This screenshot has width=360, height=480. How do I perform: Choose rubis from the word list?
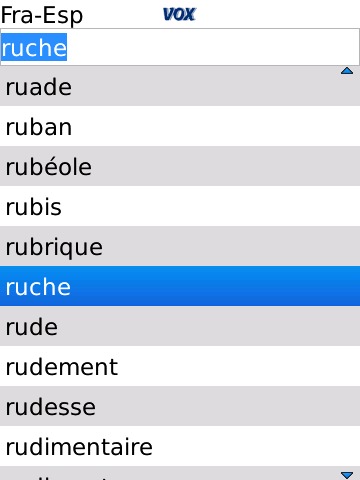[180, 206]
